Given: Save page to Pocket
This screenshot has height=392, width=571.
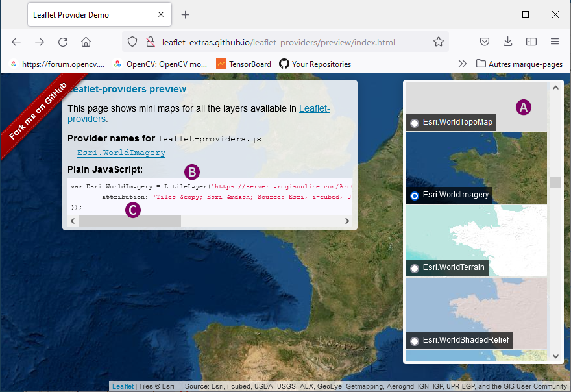Looking at the screenshot, I should pos(484,42).
